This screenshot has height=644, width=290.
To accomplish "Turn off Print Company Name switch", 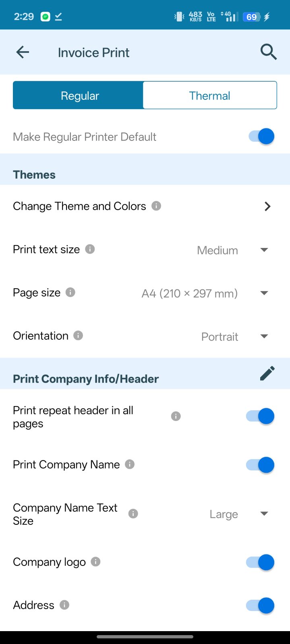I will [260, 465].
